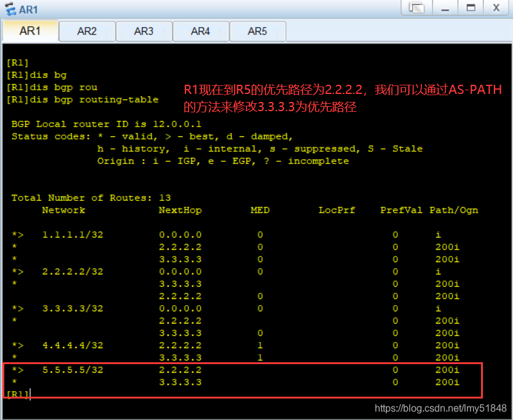Minimize the AR1 window
Viewport: 513px width, 420px height.
click(x=445, y=7)
